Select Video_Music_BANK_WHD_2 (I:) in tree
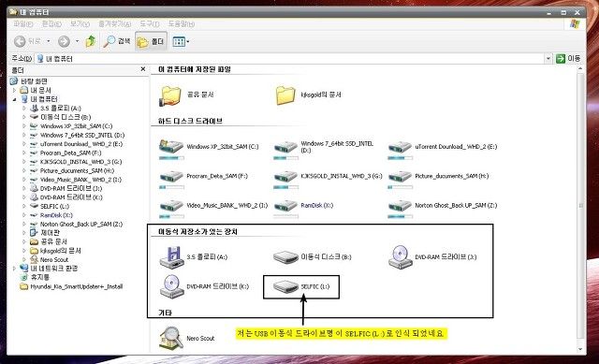Viewport: 599px width, 364px height. click(x=80, y=180)
